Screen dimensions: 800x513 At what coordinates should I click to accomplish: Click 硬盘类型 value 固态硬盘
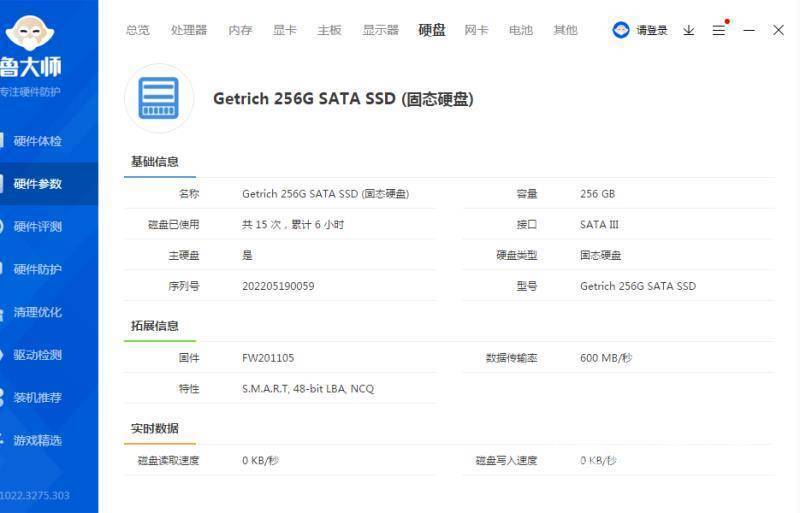pyautogui.click(x=601, y=255)
